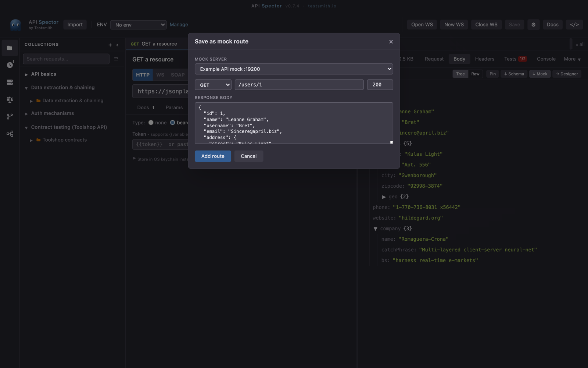Expand the geo node in response tree
The width and height of the screenshot is (588, 368).
tap(384, 197)
